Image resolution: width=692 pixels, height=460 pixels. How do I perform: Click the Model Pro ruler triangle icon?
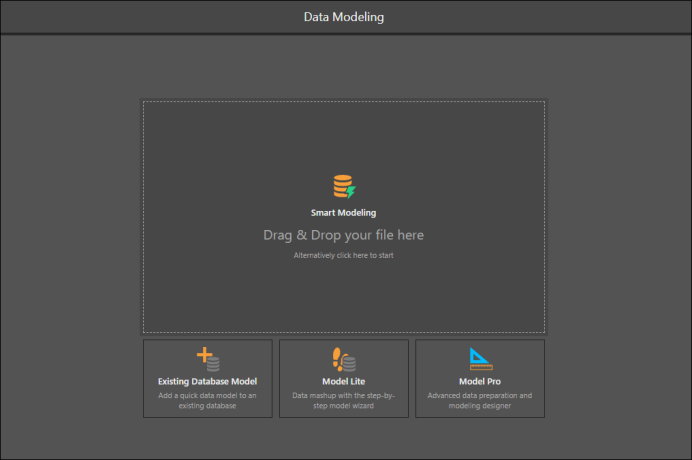click(x=481, y=359)
